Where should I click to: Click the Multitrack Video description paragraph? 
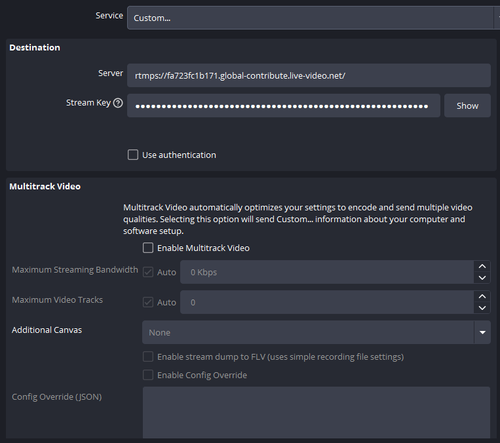[x=298, y=219]
